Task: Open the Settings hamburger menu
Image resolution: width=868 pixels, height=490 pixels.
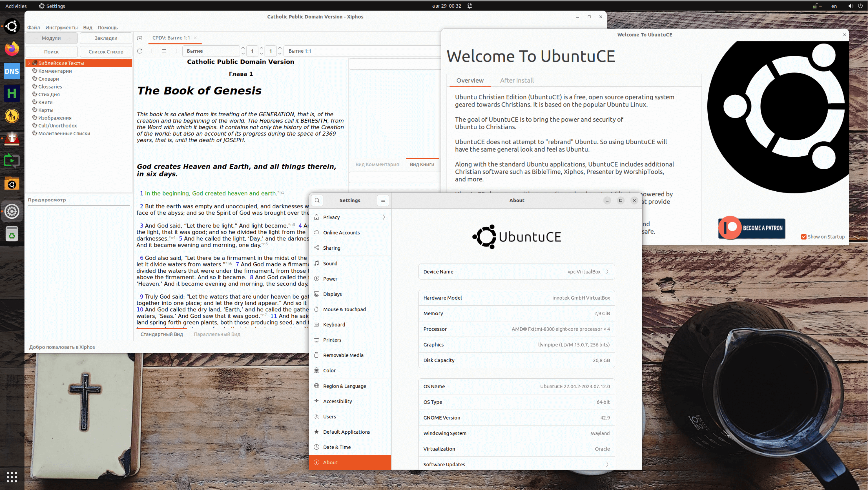Action: pos(383,200)
